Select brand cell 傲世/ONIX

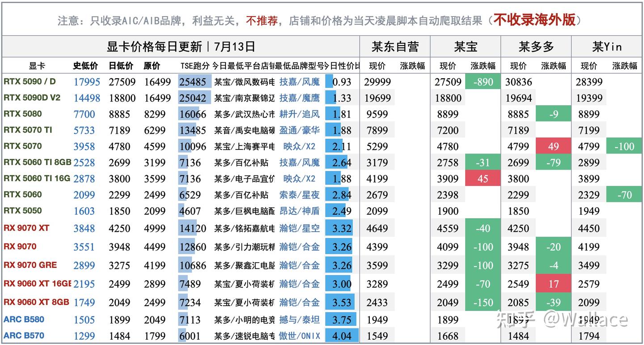(x=299, y=336)
